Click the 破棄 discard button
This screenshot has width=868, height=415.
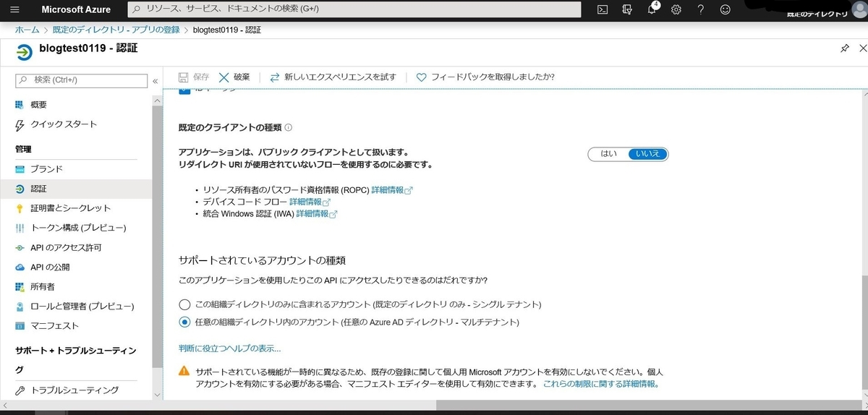(234, 77)
